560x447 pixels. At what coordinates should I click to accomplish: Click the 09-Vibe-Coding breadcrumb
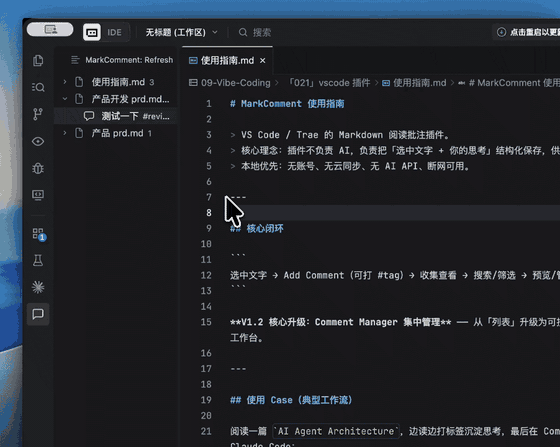[235, 83]
